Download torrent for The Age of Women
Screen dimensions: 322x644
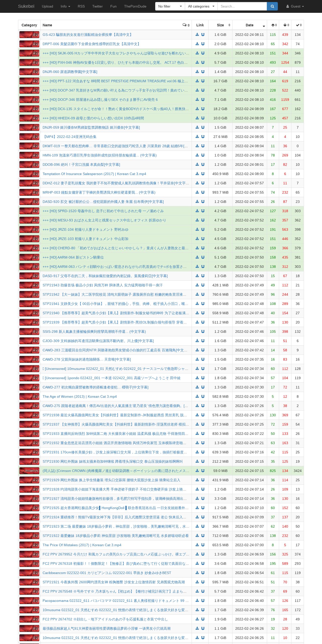(197, 396)
